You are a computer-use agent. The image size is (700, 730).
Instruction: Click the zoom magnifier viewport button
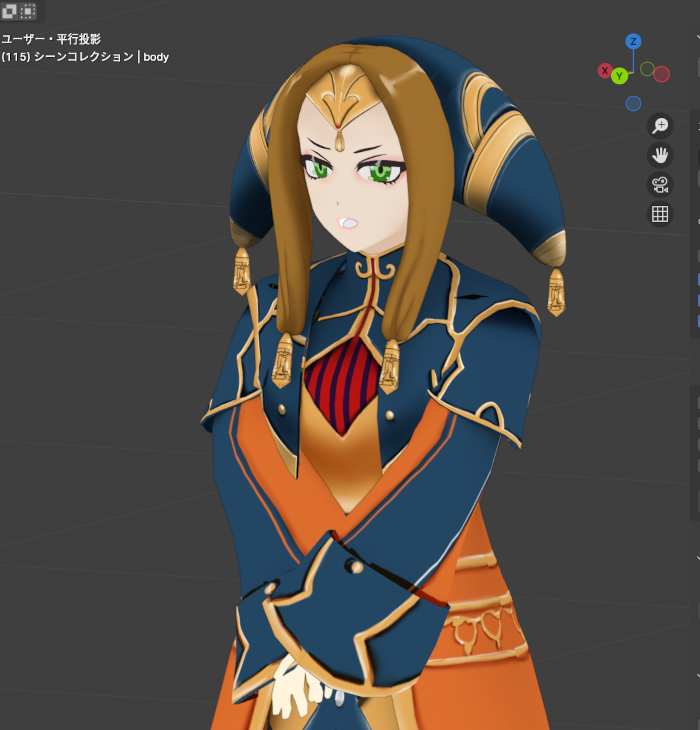point(660,126)
